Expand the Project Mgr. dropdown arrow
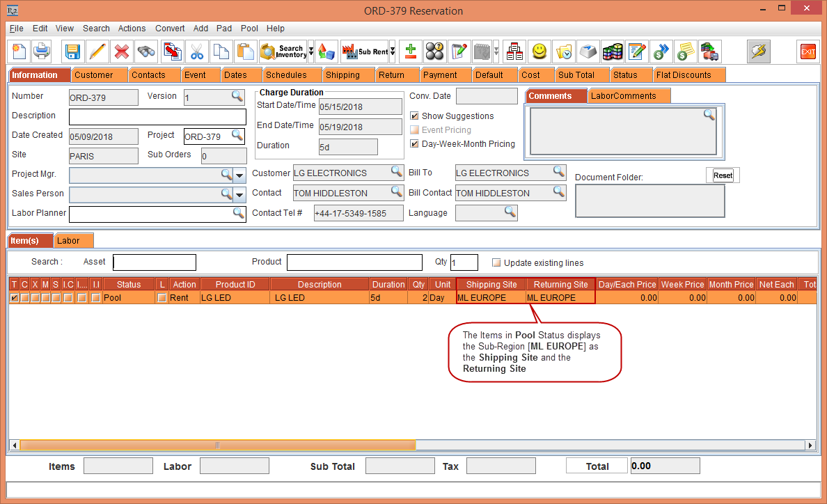 point(239,175)
